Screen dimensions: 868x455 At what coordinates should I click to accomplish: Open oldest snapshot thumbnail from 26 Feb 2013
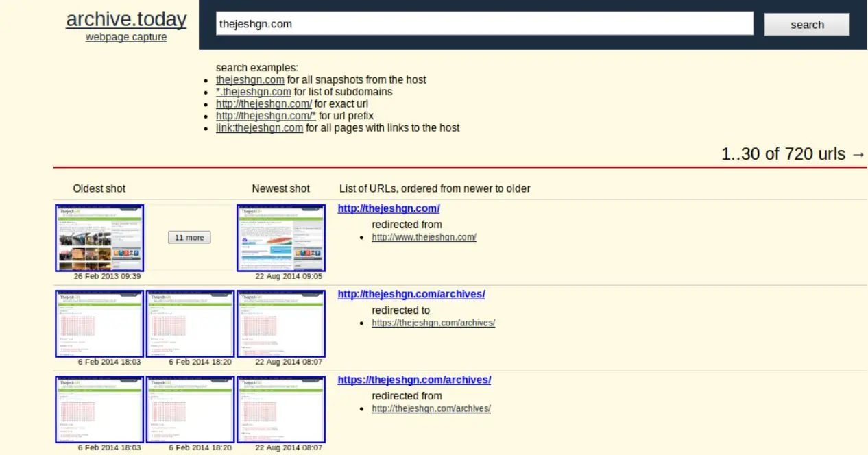pos(99,238)
